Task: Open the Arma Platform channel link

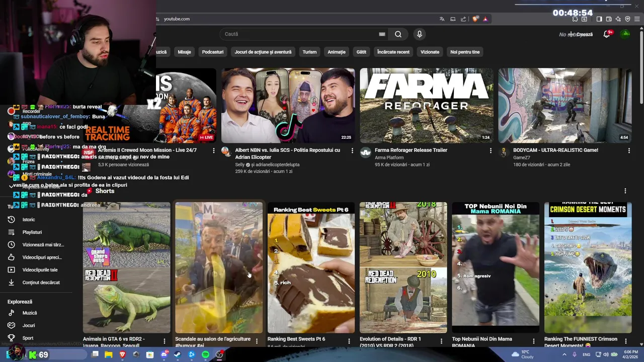Action: (389, 158)
